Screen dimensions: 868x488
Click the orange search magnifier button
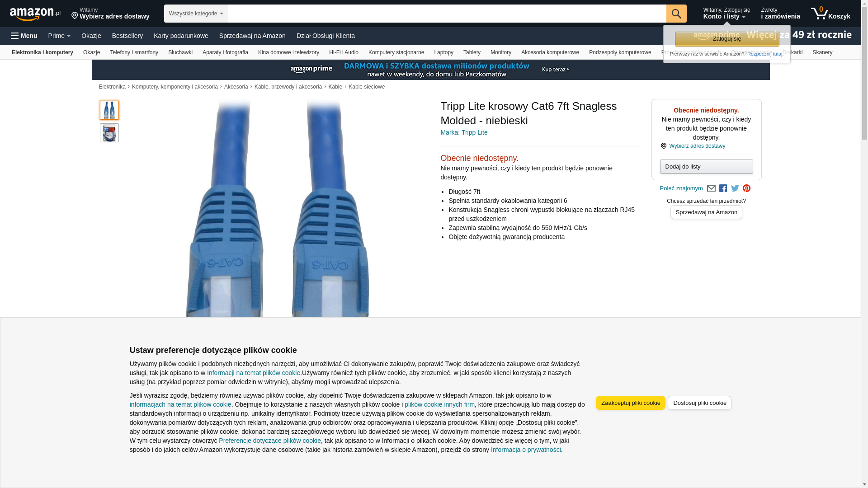(676, 14)
